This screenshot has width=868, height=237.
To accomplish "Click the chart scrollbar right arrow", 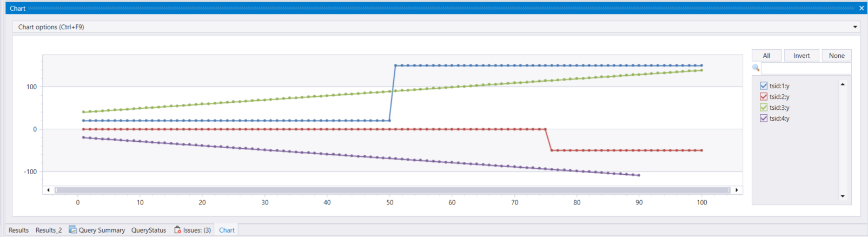I will [x=737, y=190].
